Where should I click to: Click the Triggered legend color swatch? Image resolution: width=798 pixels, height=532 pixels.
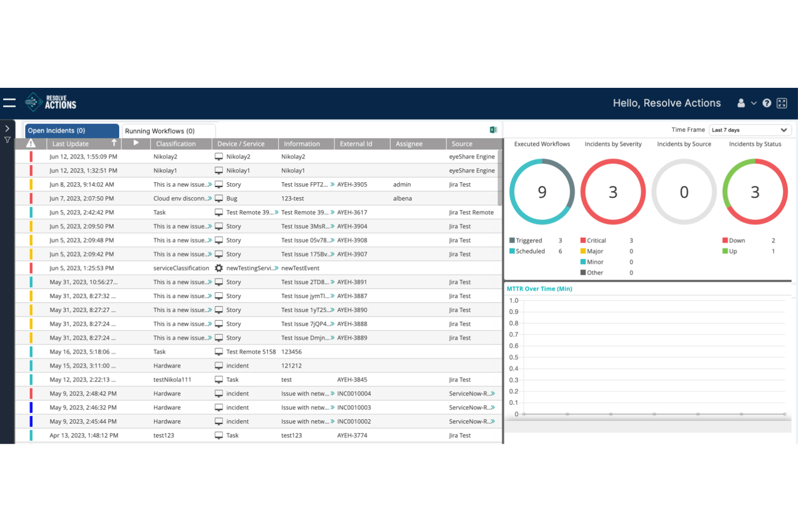[512, 240]
